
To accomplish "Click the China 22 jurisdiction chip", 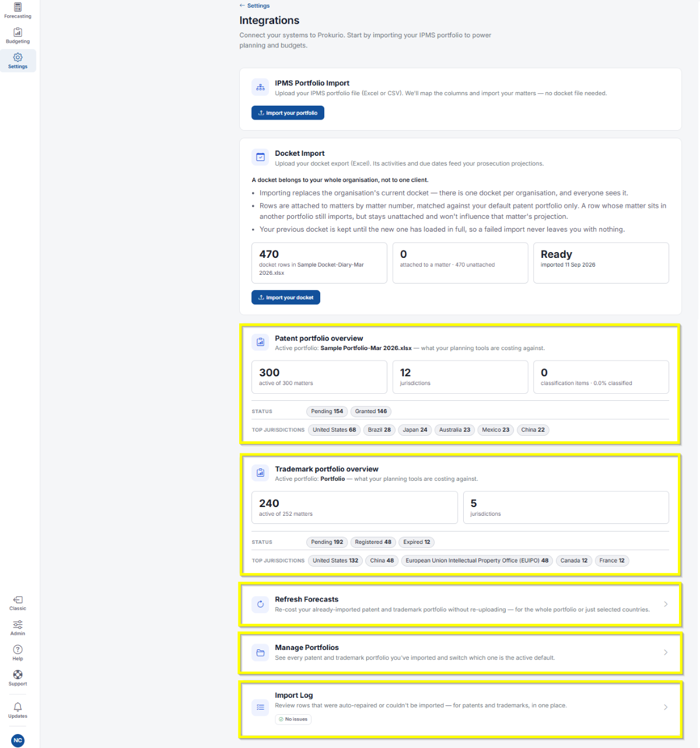I will [533, 430].
